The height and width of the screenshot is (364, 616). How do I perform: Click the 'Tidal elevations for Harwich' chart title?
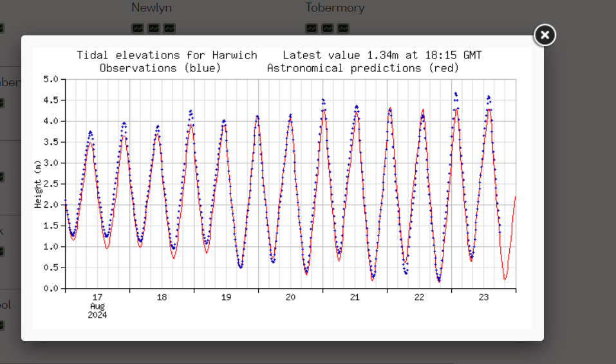click(167, 55)
